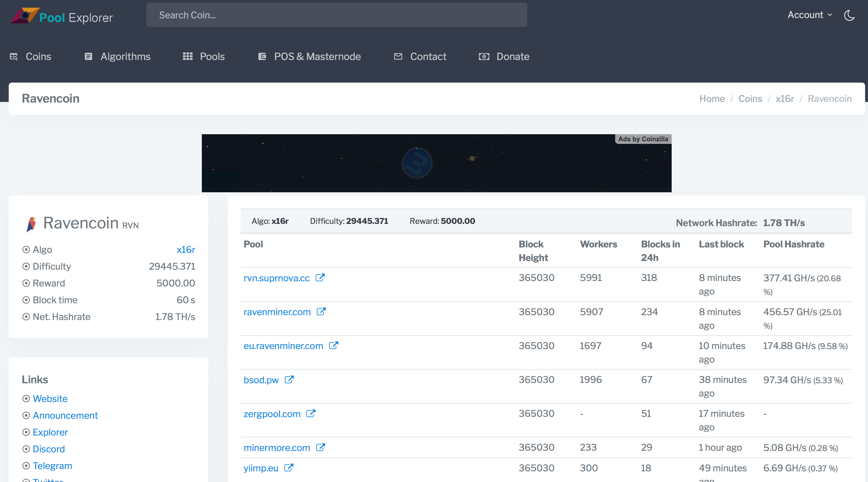
Task: Click the Network Hashrate 1.78 TH/s value
Action: click(784, 223)
